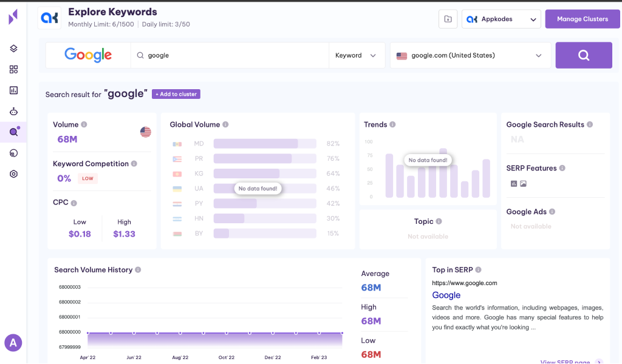
Task: Click the Google Search Results info icon
Action: 590,124
